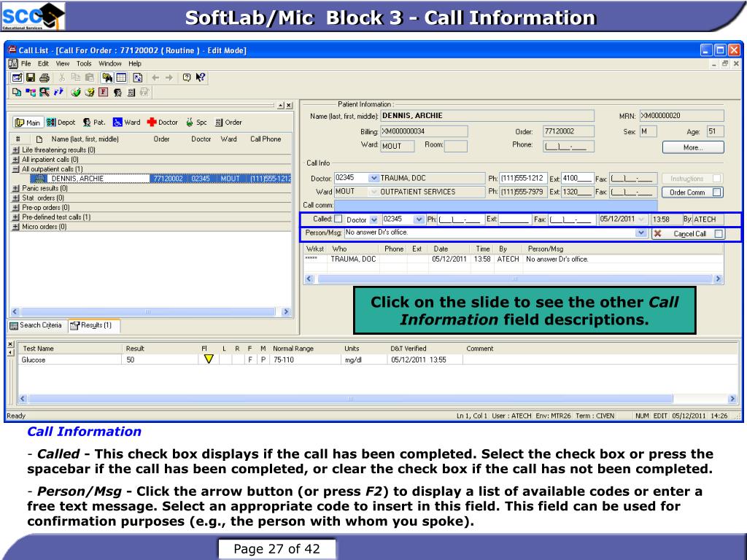The image size is (747, 560).
Task: Click the Ward view button
Action: [127, 122]
